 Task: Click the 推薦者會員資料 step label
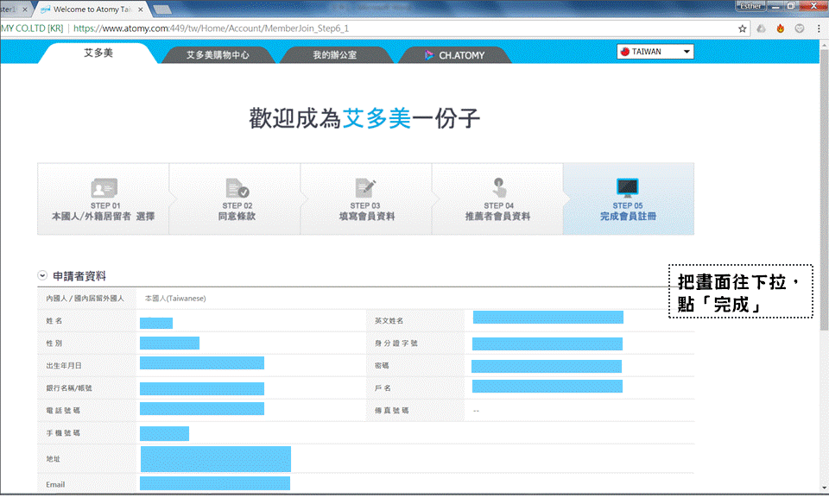[x=497, y=216]
